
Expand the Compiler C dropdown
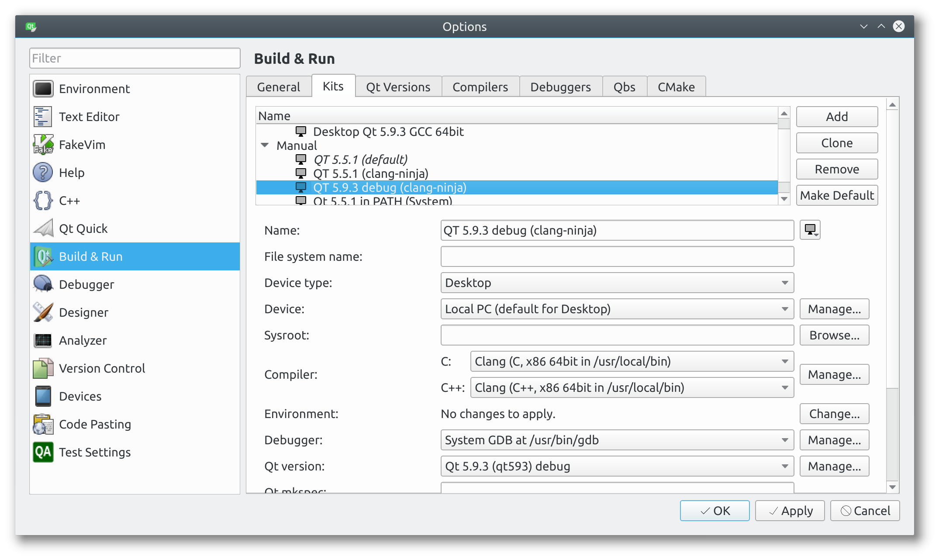point(785,361)
